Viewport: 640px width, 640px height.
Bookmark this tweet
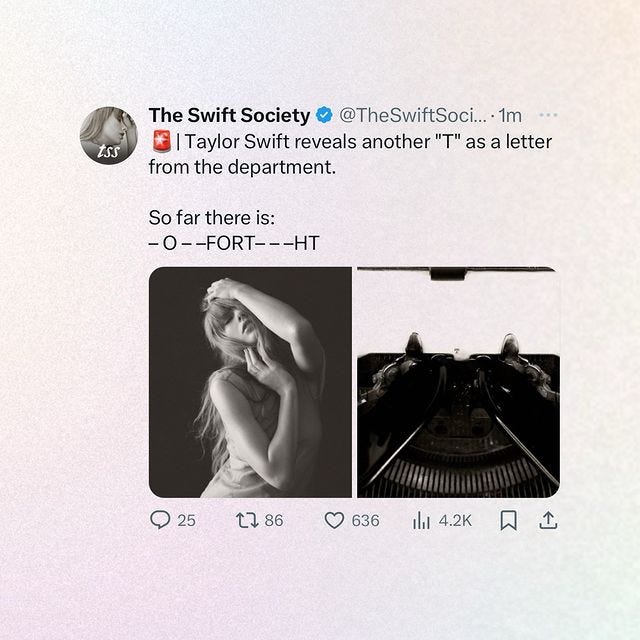pos(509,520)
